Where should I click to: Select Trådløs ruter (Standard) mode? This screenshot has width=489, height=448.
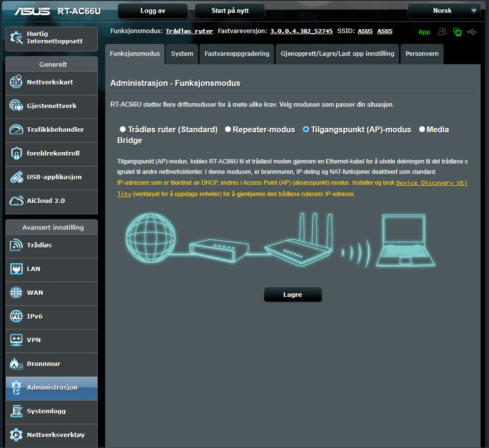click(x=123, y=129)
